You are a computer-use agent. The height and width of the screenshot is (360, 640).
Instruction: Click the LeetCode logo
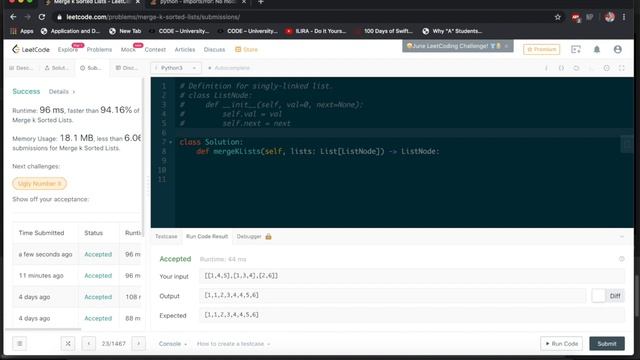[31, 49]
